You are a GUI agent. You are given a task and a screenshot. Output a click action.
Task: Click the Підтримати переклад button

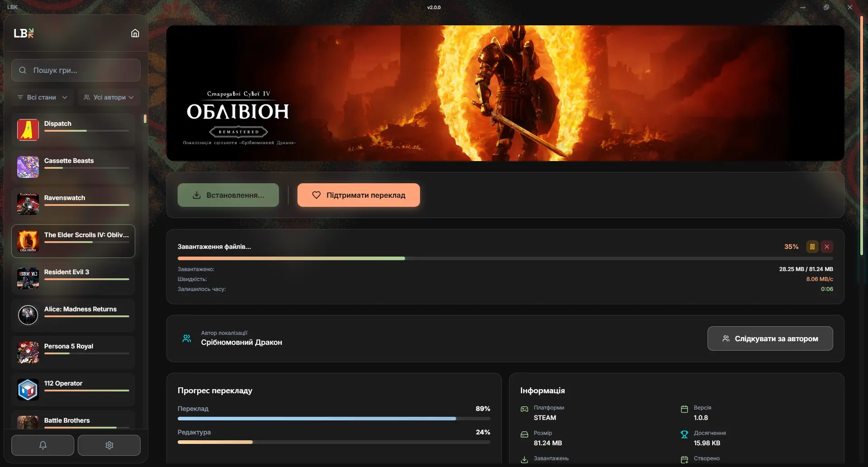[x=359, y=195]
